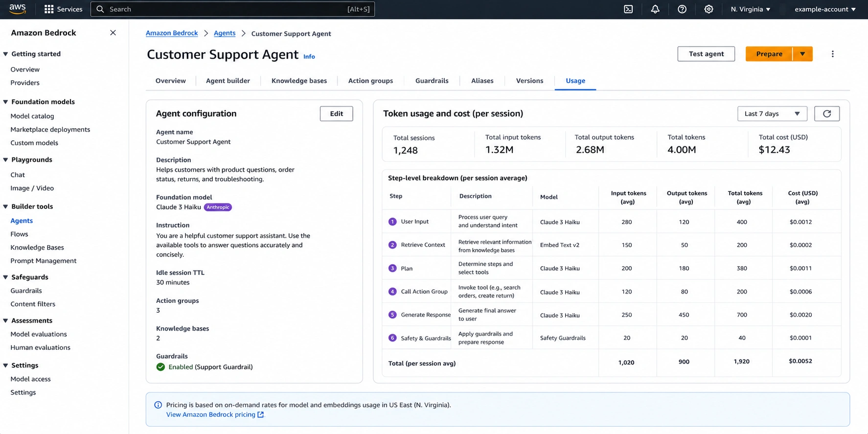Screen dimensions: 868x434
Task: Open Human evaluations in sidebar
Action: pyautogui.click(x=40, y=347)
